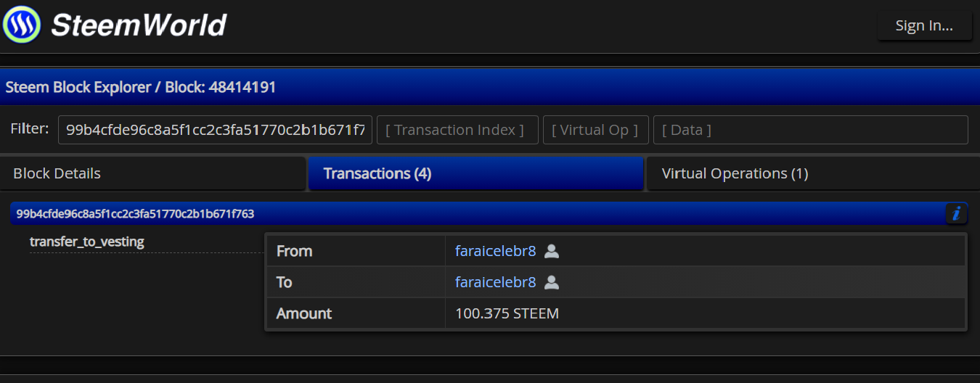Viewport: 980px width, 383px height.
Task: Click the Amount row label
Action: pos(304,313)
